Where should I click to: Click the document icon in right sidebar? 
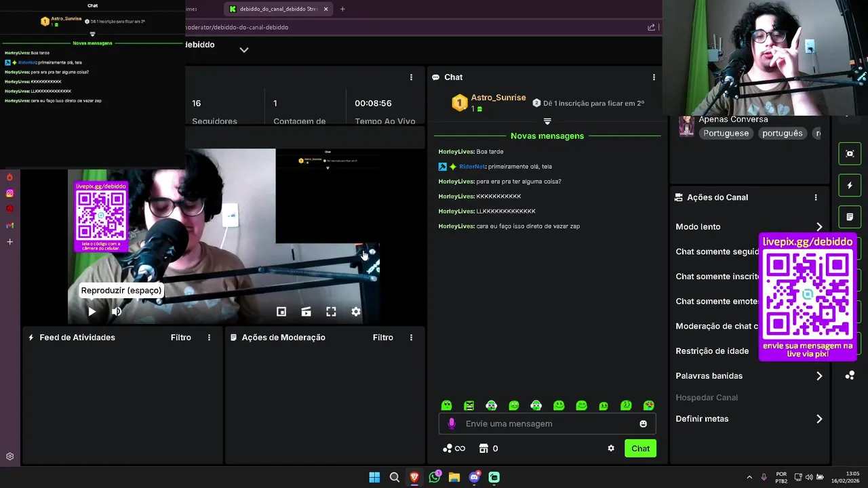(850, 217)
